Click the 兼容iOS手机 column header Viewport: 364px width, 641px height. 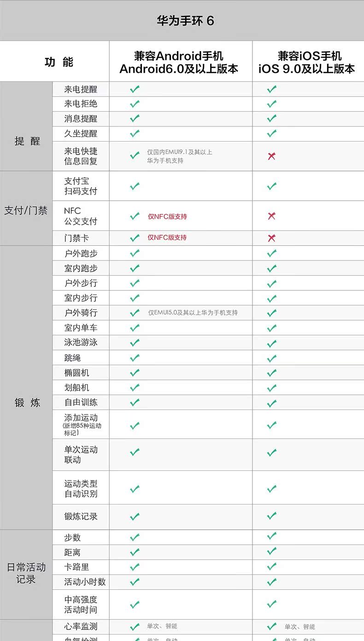(307, 62)
